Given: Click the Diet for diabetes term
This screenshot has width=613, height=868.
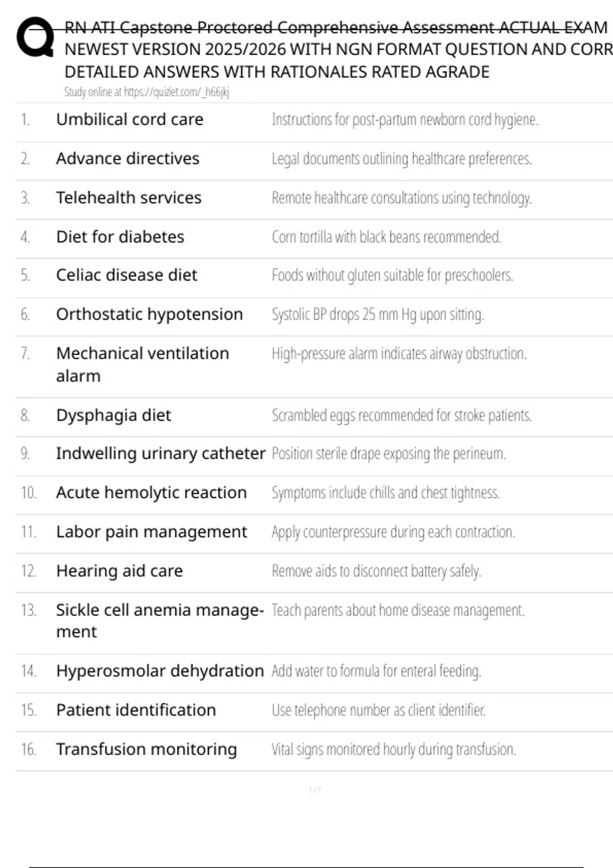Looking at the screenshot, I should click(120, 237).
